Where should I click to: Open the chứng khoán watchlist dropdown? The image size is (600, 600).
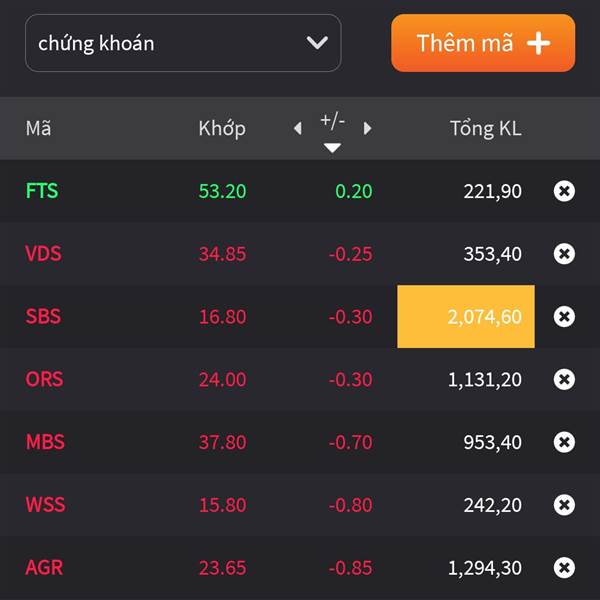[x=183, y=43]
